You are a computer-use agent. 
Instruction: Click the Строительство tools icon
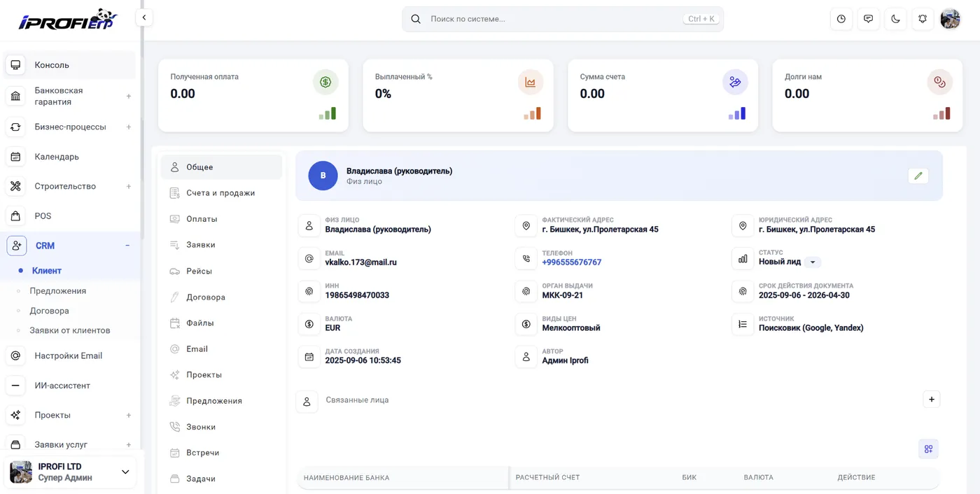pyautogui.click(x=15, y=186)
